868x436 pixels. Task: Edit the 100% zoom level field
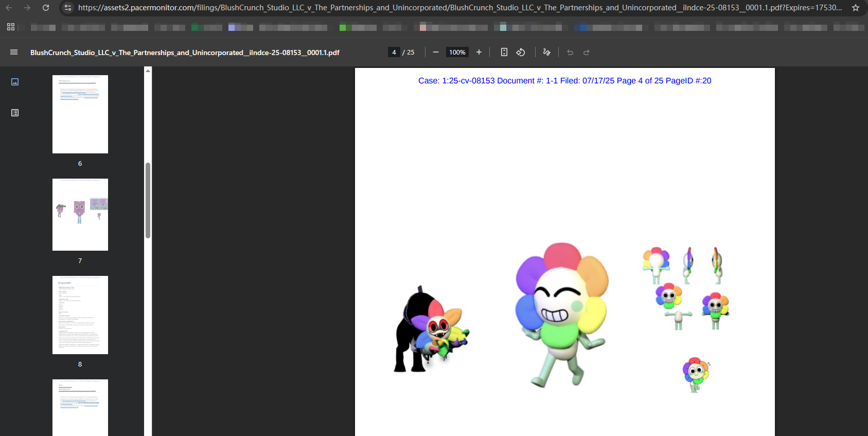[457, 52]
